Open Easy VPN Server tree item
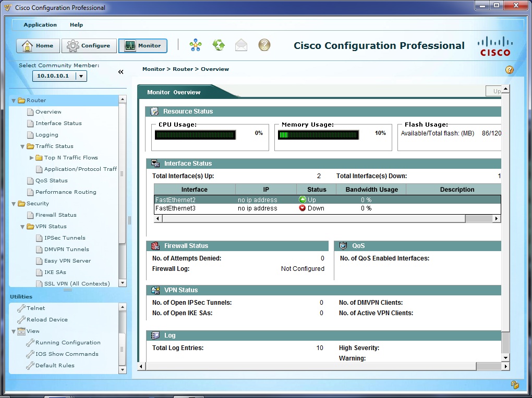This screenshot has height=398, width=532. [67, 261]
